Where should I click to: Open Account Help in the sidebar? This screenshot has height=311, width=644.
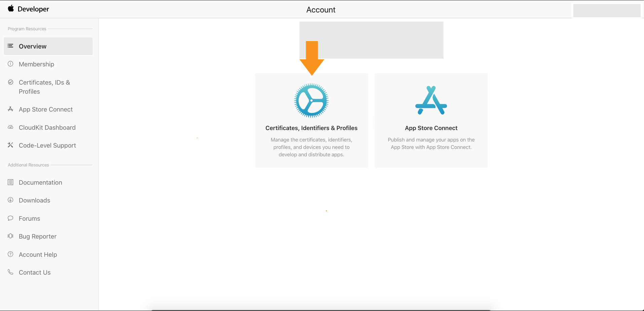tap(38, 254)
